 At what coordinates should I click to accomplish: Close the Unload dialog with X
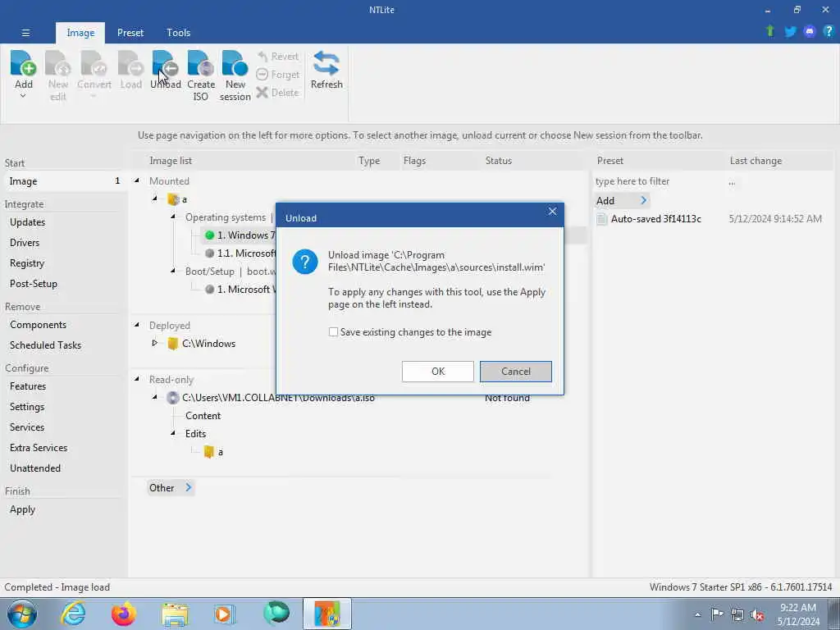pyautogui.click(x=552, y=212)
